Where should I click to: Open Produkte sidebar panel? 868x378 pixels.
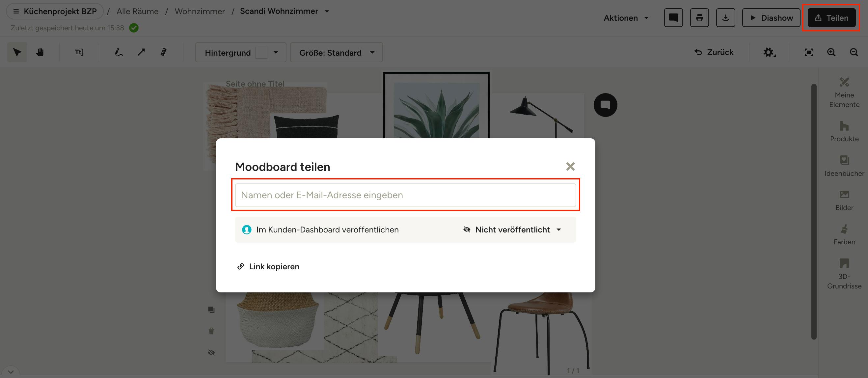click(844, 132)
